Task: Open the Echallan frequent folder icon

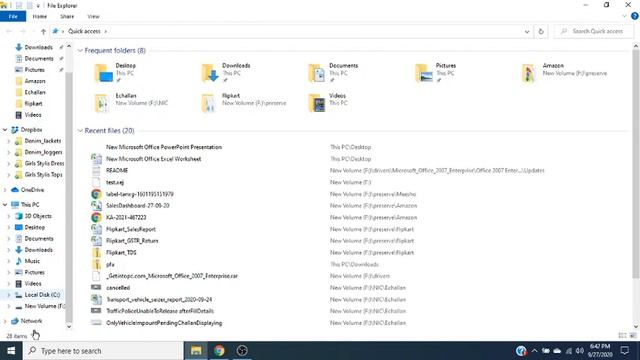Action: point(102,103)
